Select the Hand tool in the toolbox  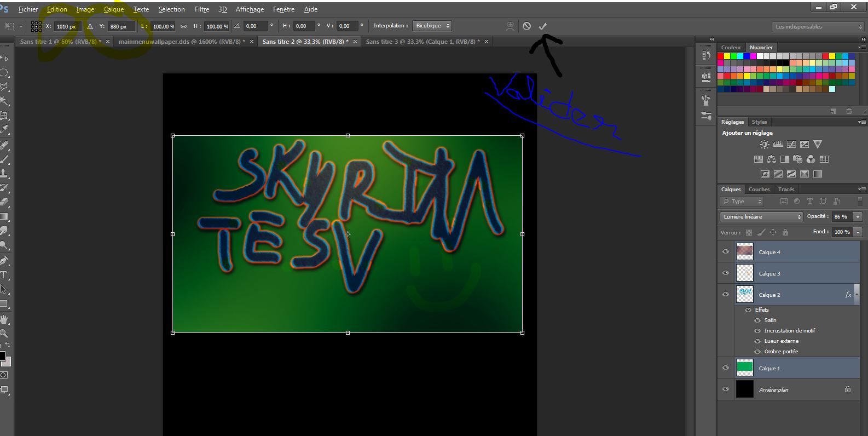coord(4,319)
